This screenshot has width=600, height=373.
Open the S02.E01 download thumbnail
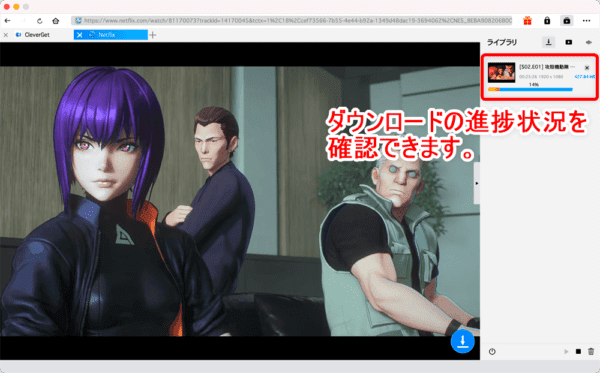coord(501,72)
